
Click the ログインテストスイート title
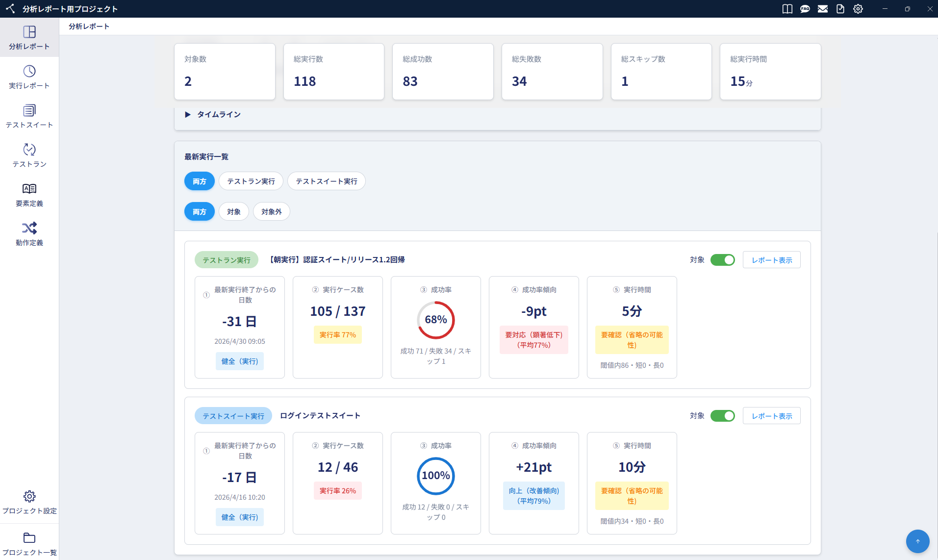[x=320, y=415]
